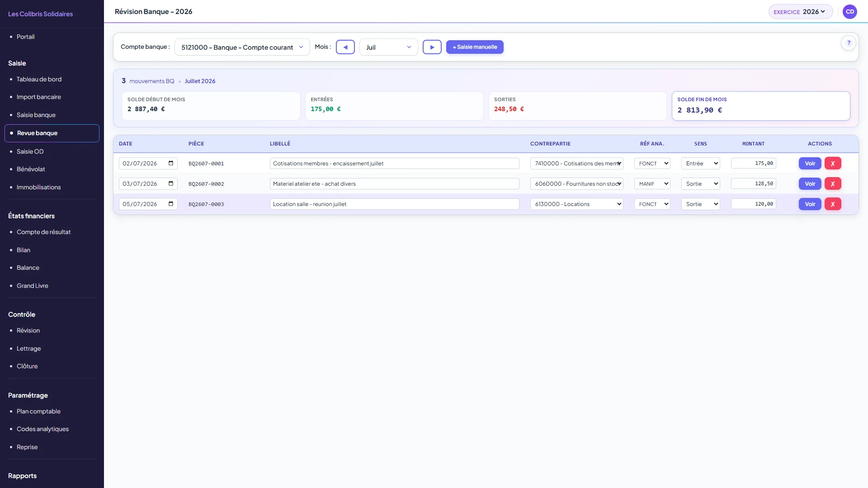
Task: Change MANIF analytic reference dropdown
Action: (652, 184)
